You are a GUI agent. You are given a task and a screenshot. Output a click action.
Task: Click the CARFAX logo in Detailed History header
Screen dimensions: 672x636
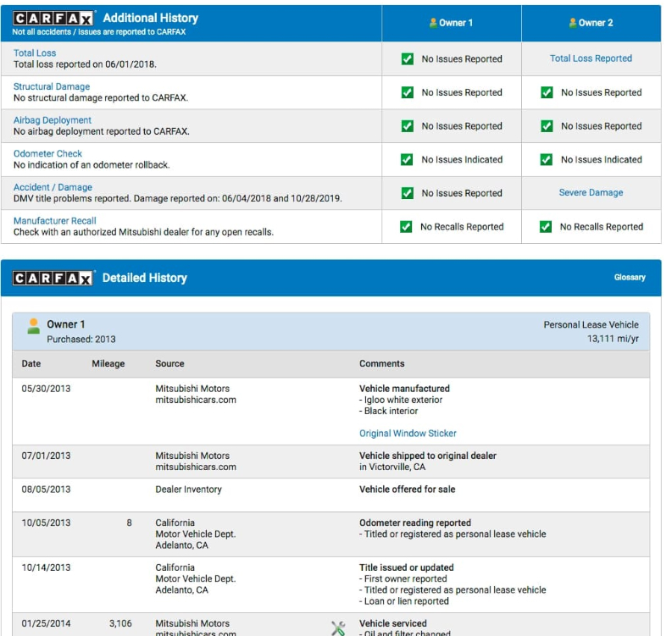(53, 279)
